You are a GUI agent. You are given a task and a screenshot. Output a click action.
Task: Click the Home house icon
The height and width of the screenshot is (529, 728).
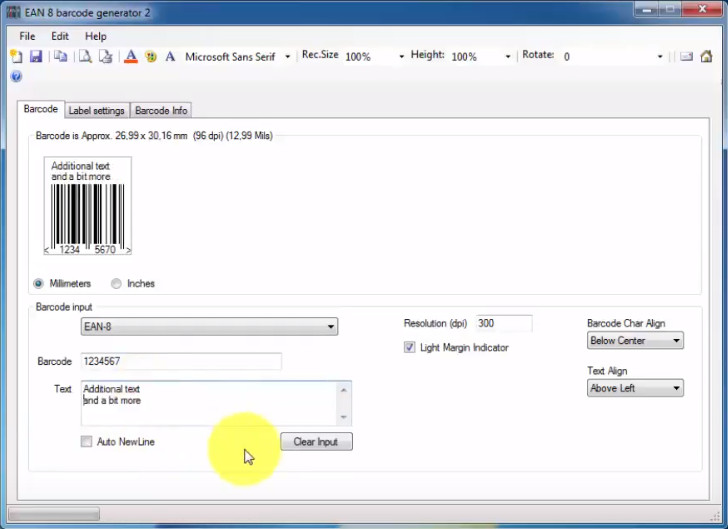click(706, 56)
